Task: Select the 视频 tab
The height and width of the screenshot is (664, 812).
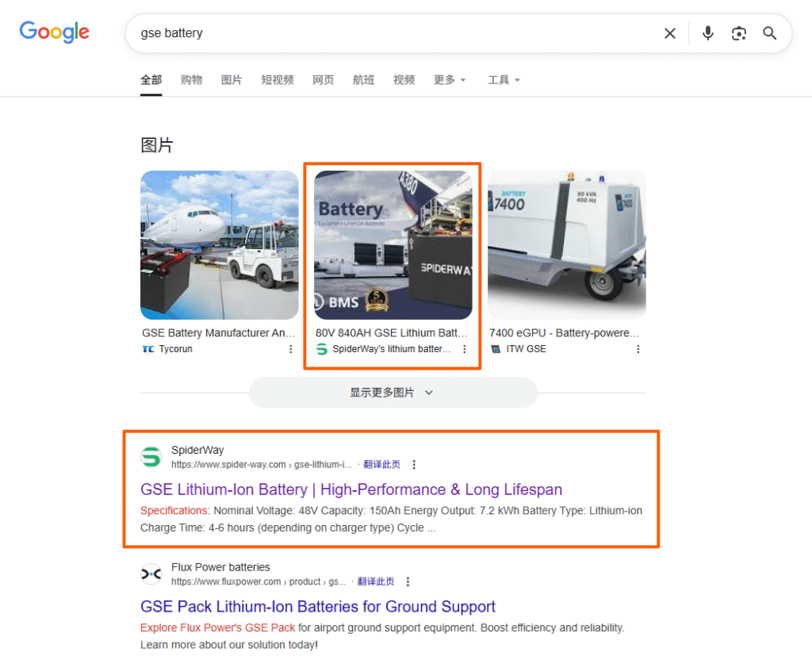Action: point(404,80)
